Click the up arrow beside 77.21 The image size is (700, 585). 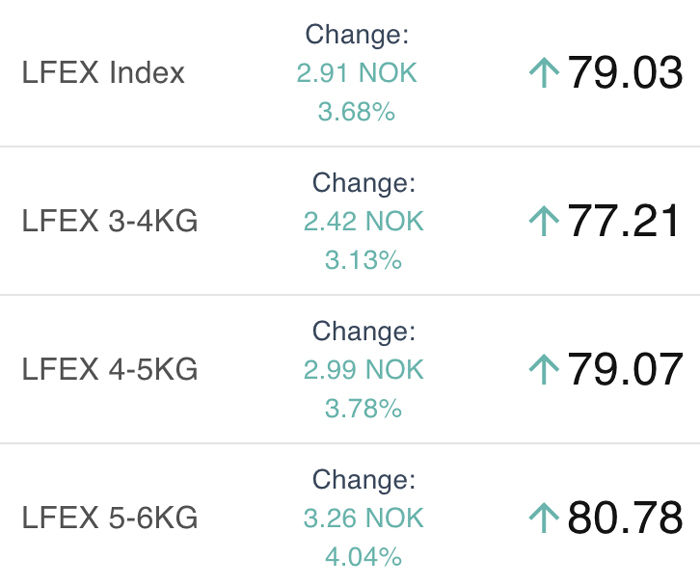click(x=544, y=221)
